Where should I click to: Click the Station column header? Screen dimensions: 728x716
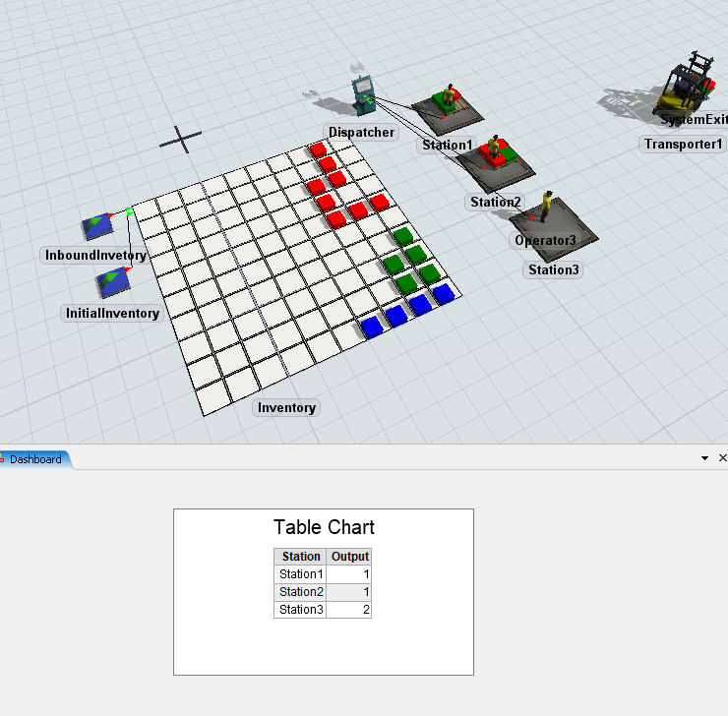point(300,557)
